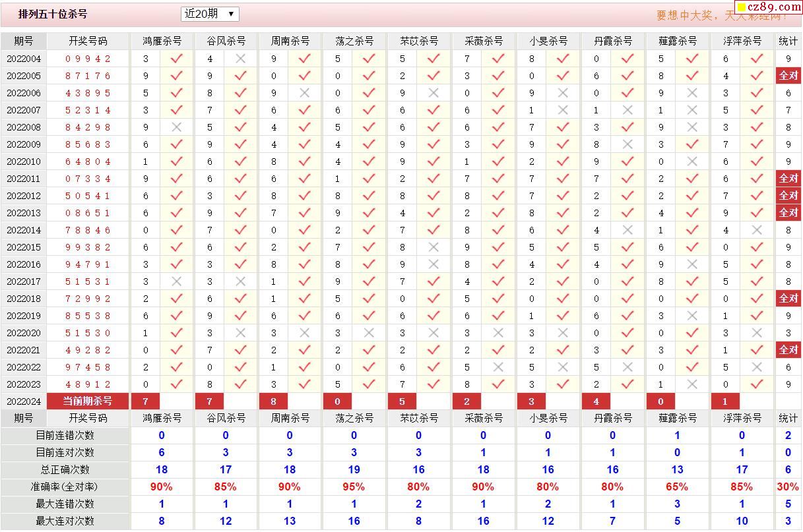The height and width of the screenshot is (532, 803).
Task: Click the check mark for 浮萍杀号 in row 2022005
Action: [x=757, y=76]
